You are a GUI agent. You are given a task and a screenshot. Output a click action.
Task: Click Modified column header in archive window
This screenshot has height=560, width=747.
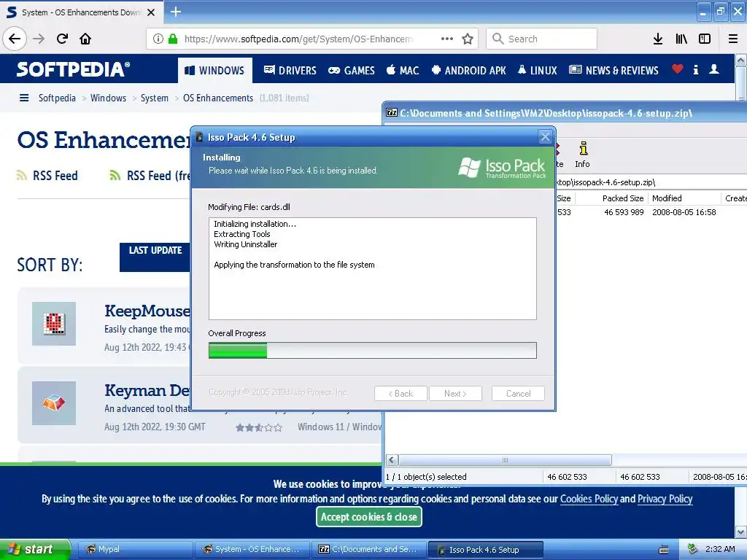point(684,198)
